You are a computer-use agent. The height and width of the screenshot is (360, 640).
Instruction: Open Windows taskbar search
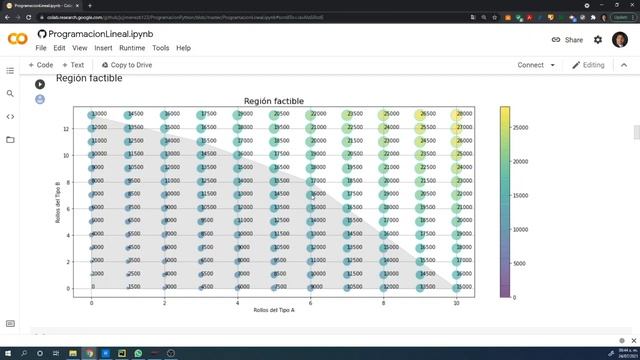(24, 353)
